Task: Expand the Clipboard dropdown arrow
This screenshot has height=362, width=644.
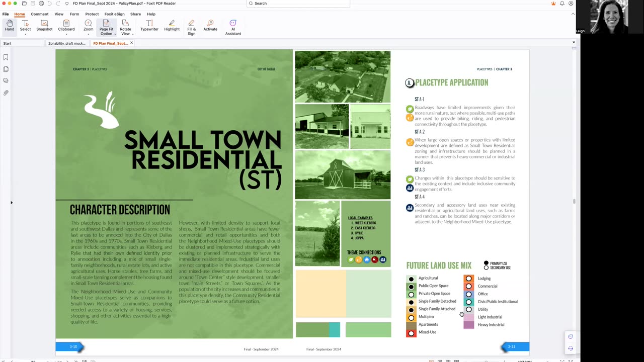Action: (66, 34)
